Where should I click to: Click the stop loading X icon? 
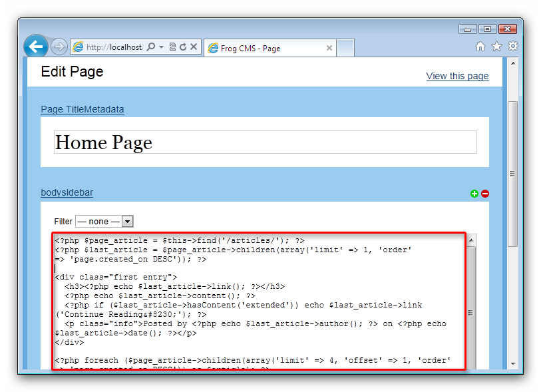tap(193, 47)
